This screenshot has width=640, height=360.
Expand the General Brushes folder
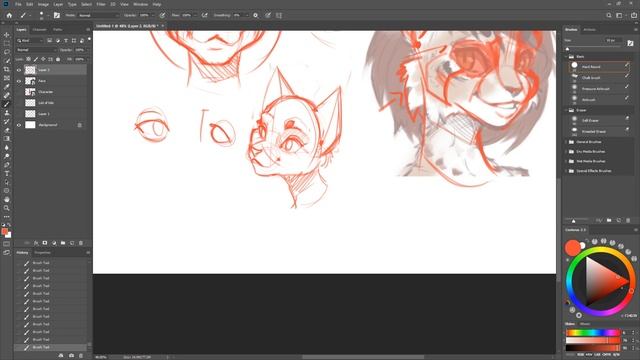[567, 142]
